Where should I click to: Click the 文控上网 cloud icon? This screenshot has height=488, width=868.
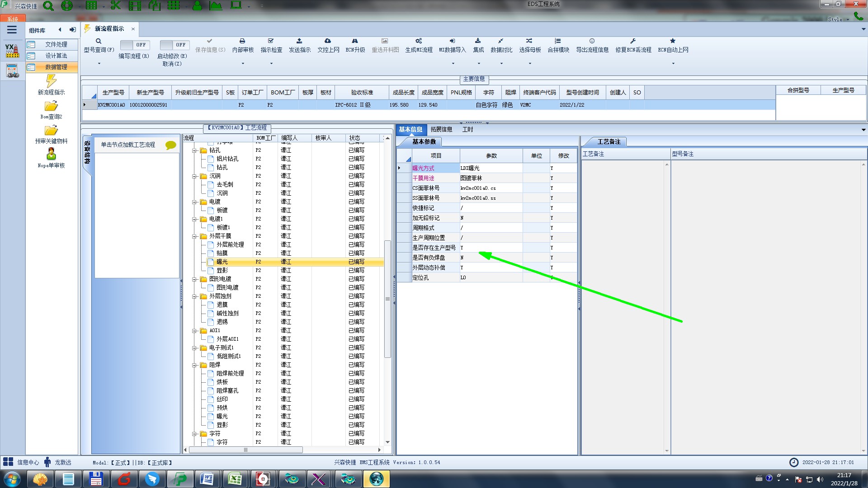[x=328, y=41]
